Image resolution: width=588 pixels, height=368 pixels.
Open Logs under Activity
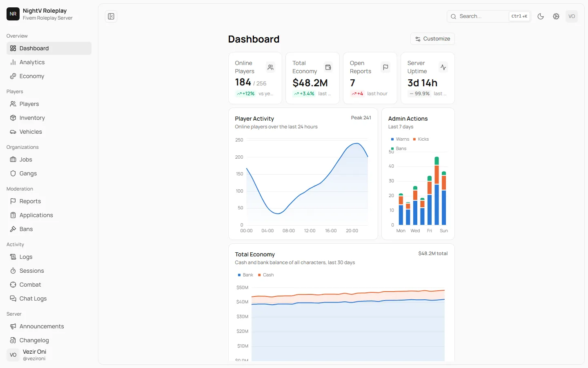[x=49, y=257]
